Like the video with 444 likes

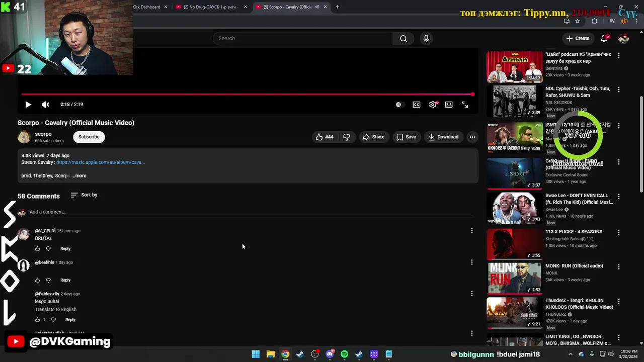pos(325,137)
